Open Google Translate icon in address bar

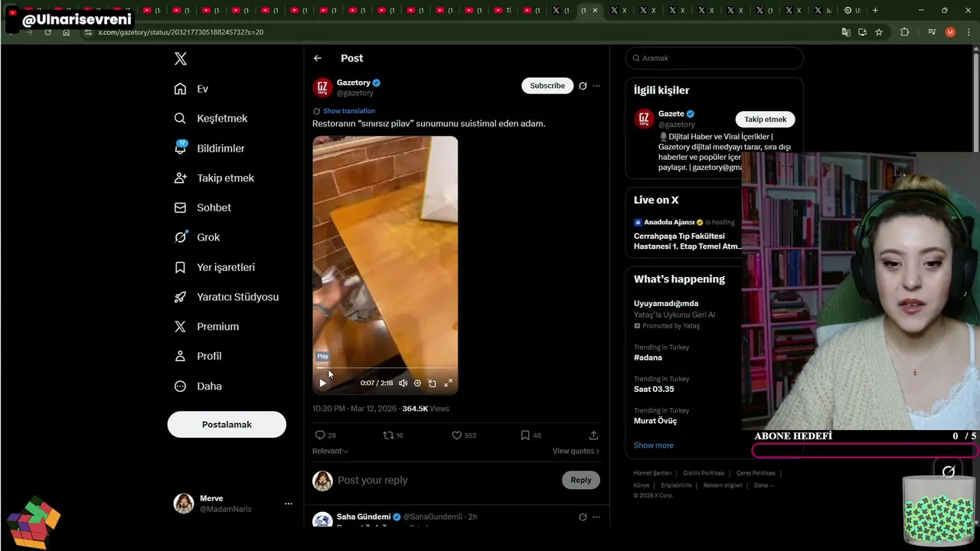tap(846, 32)
